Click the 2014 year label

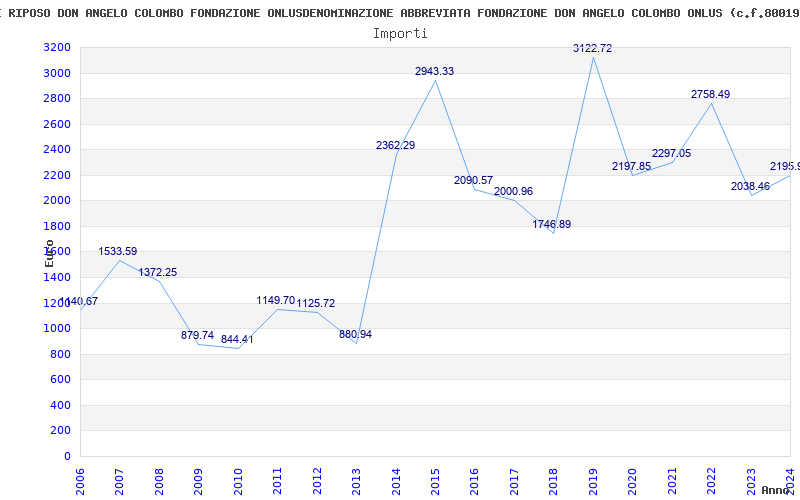[396, 481]
